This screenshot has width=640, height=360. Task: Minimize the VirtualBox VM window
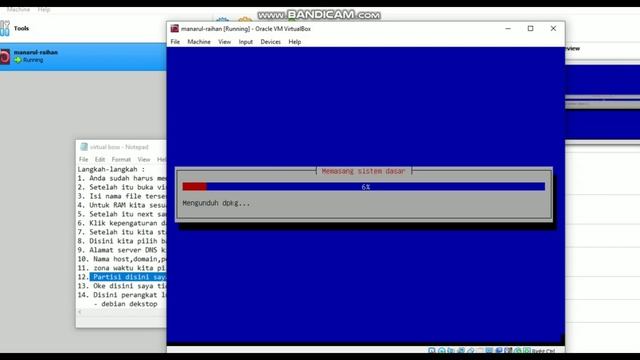click(508, 29)
